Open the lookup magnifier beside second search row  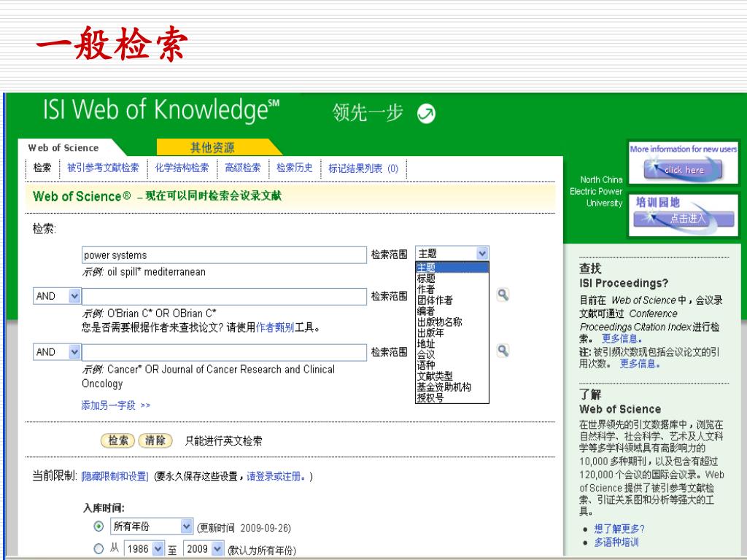[x=503, y=295]
